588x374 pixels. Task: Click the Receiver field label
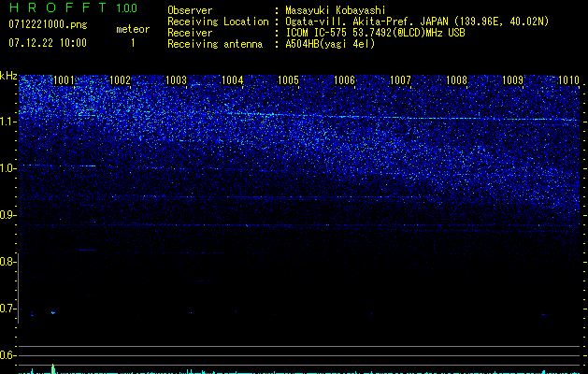point(190,33)
